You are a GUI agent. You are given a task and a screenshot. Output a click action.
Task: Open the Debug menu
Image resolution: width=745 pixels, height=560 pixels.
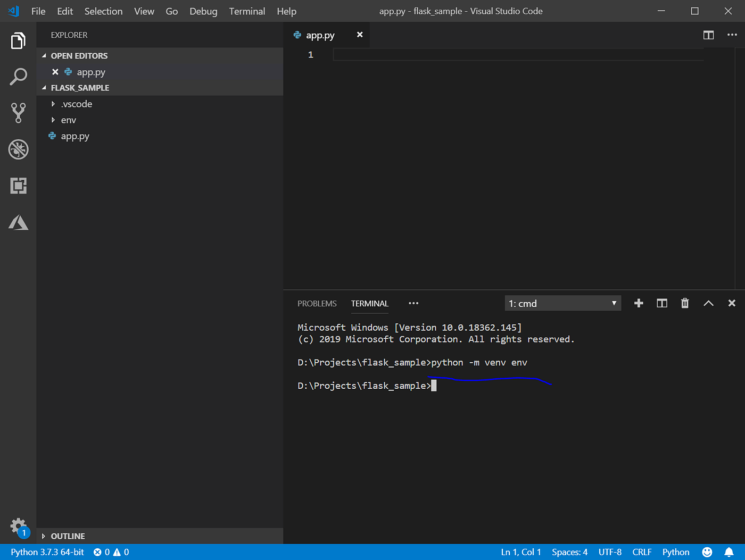[203, 11]
